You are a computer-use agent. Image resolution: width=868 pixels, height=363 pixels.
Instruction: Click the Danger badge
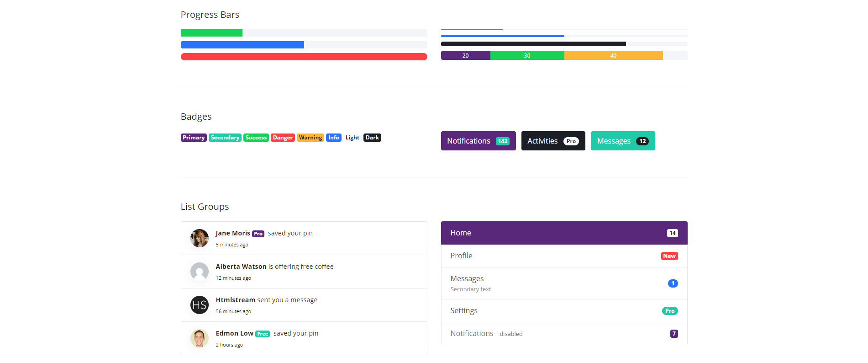[283, 138]
